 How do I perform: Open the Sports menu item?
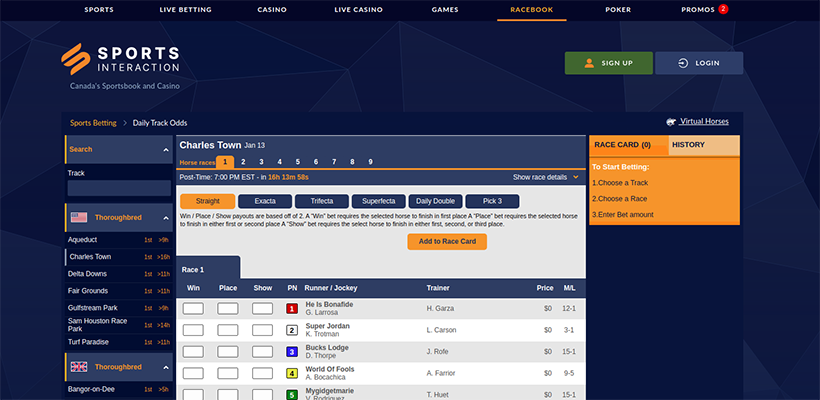pos(99,9)
